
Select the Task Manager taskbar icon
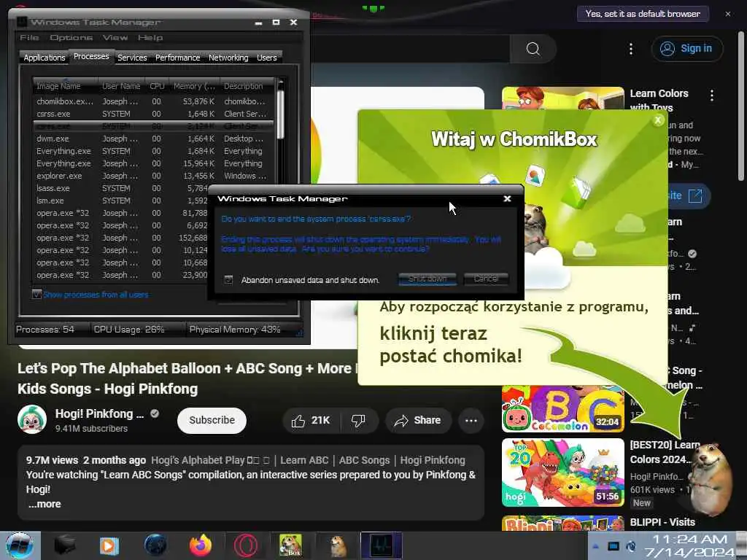382,545
